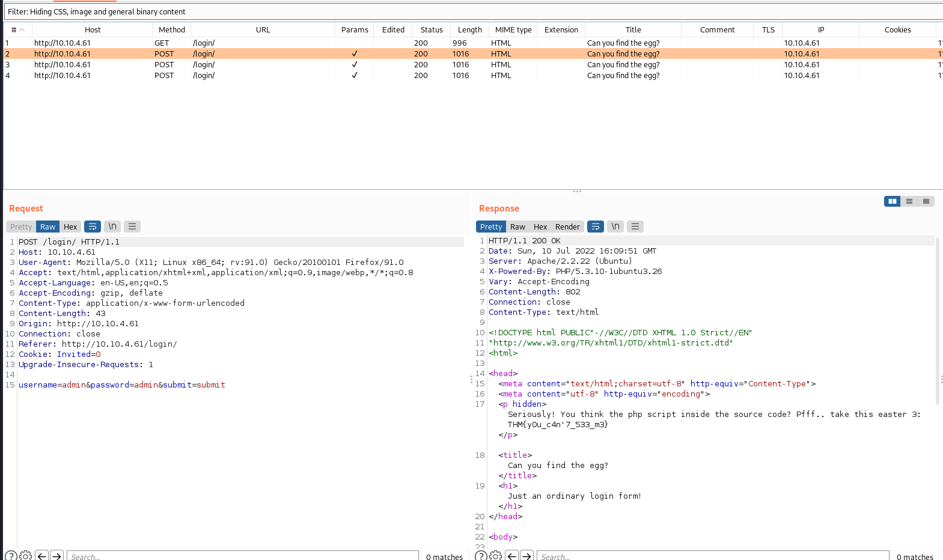The image size is (943, 560).
Task: Go to previous Response search match
Action: click(512, 556)
